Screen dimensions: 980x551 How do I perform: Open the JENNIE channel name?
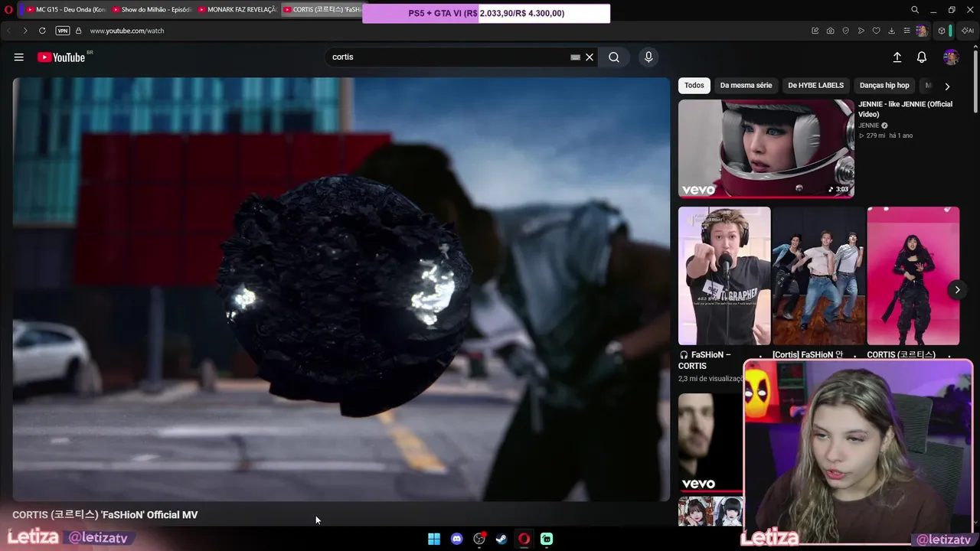[x=868, y=126]
